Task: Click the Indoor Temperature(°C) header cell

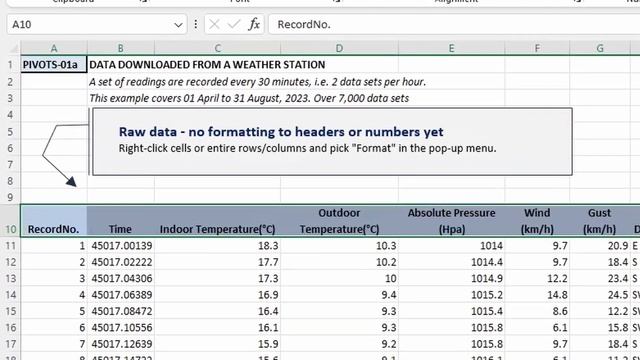Action: pos(218,221)
